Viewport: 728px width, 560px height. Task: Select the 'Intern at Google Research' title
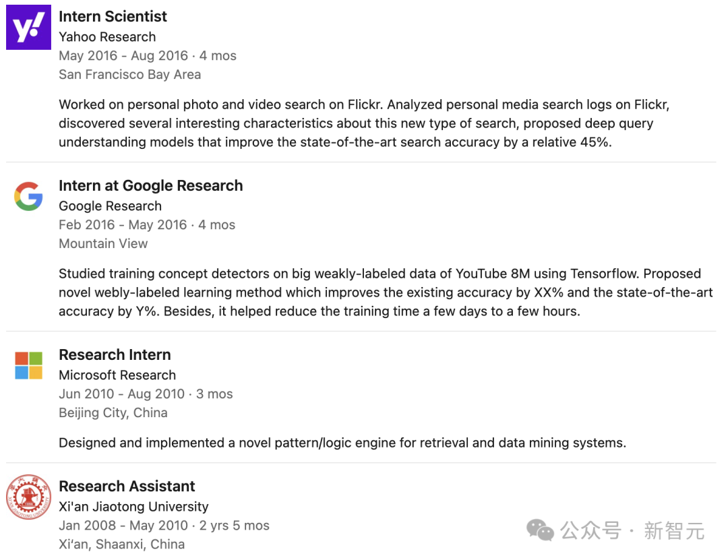click(x=150, y=186)
